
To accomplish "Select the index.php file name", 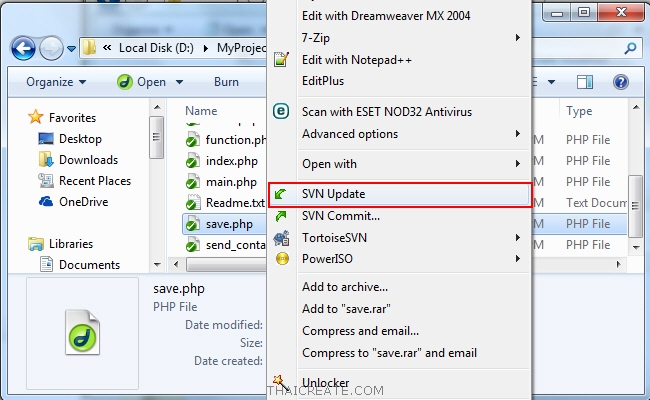I will click(232, 161).
